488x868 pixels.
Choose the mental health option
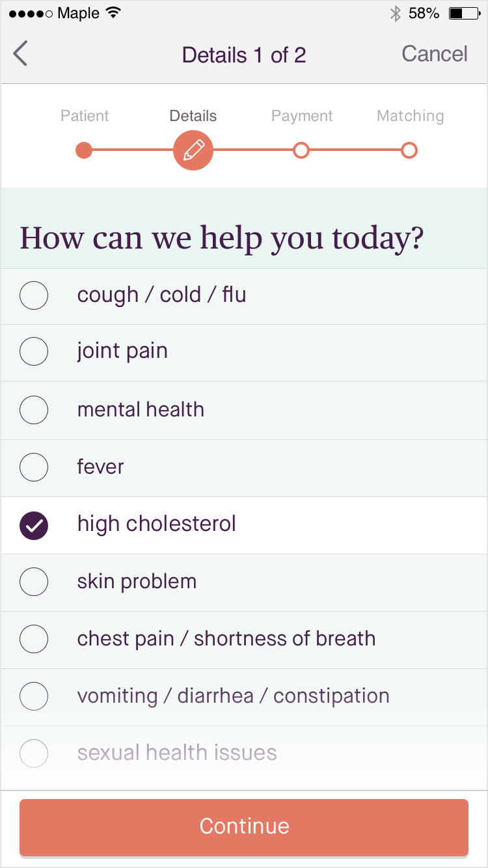pos(34,410)
